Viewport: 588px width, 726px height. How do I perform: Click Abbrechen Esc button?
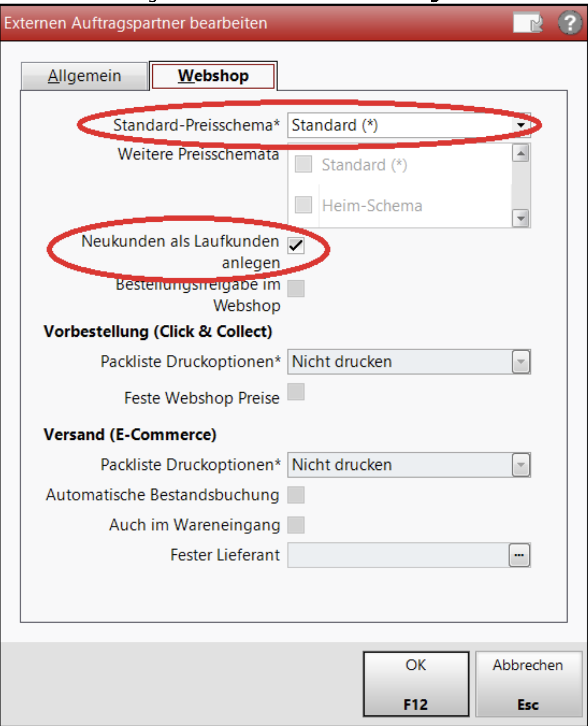pyautogui.click(x=528, y=684)
